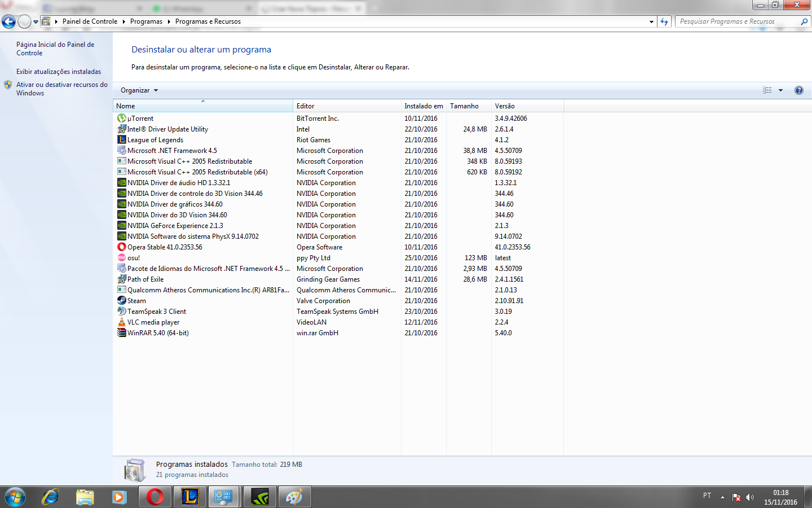Click the osu! program icon
This screenshot has width=812, height=508.
coord(122,258)
